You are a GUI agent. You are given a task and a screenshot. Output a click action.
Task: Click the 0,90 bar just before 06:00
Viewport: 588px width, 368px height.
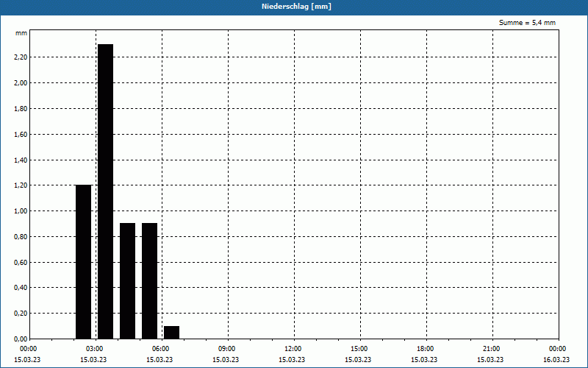click(x=150, y=281)
